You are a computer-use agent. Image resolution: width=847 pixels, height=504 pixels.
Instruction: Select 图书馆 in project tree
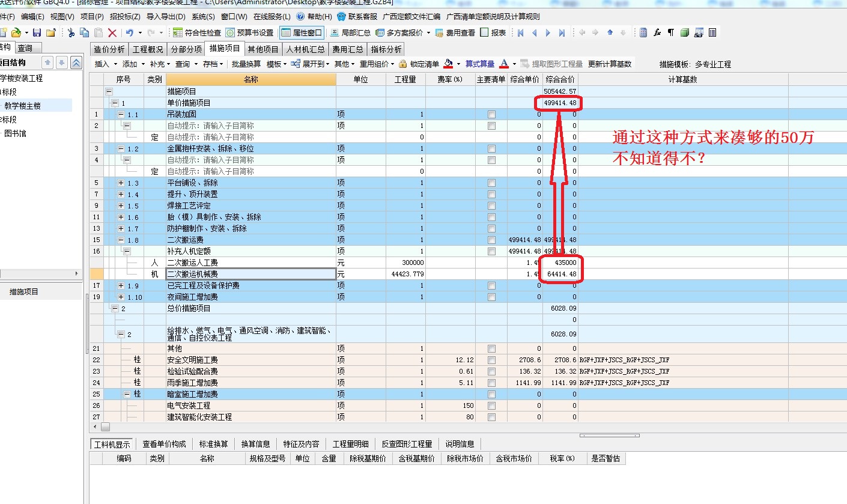coord(16,133)
